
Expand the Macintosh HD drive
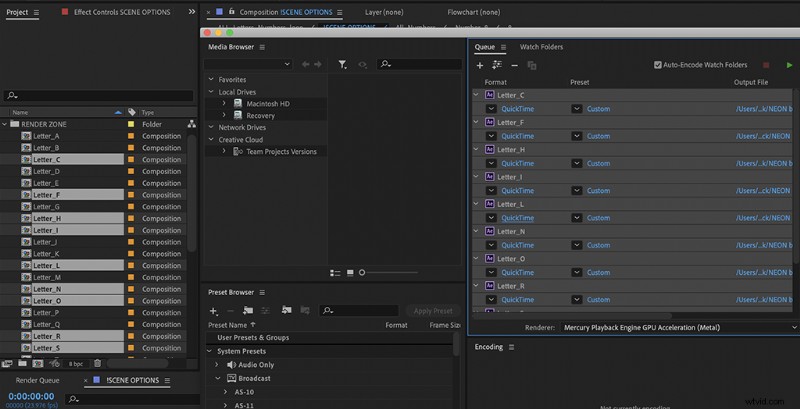pos(223,103)
